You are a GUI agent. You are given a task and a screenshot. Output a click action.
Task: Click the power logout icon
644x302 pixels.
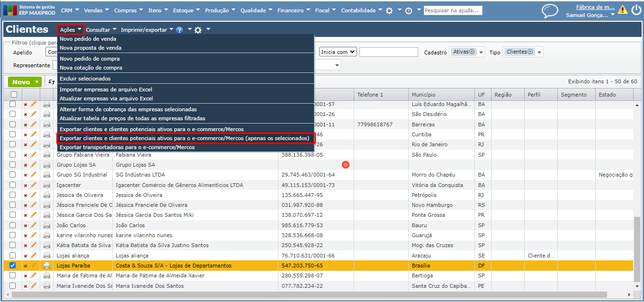[x=635, y=10]
